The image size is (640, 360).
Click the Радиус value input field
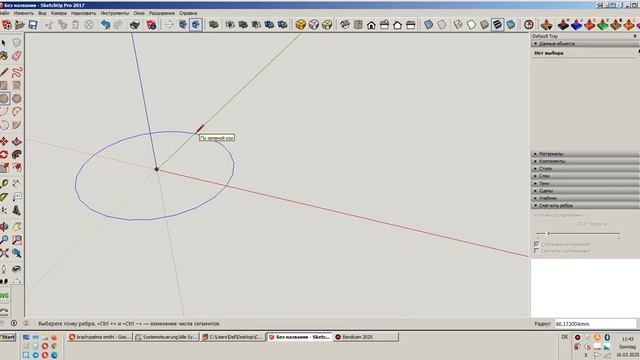[595, 324]
